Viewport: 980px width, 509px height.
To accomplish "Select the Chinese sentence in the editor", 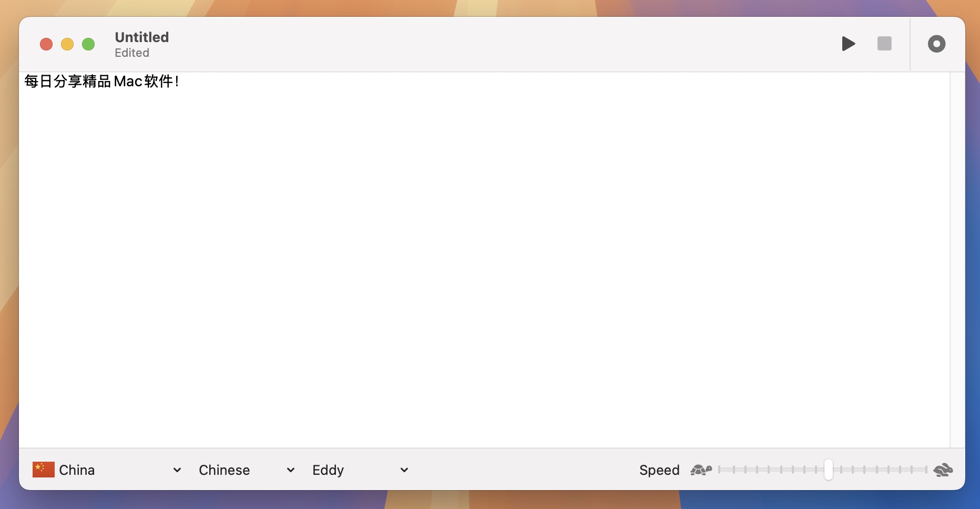I will (x=102, y=82).
